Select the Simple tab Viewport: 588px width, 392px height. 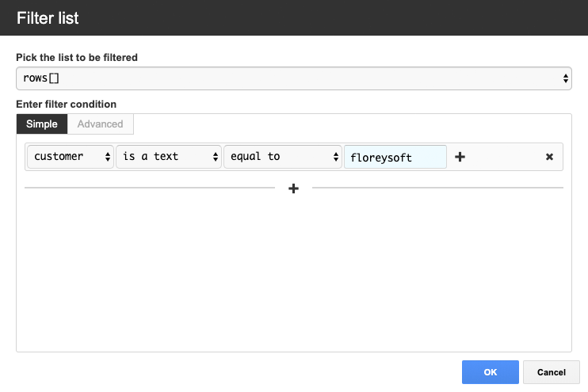click(x=42, y=124)
